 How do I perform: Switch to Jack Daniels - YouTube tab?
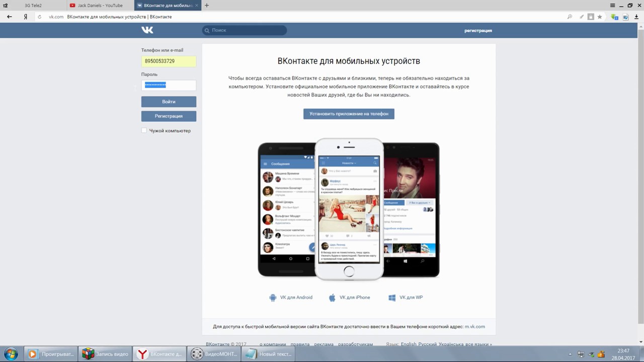coord(100,6)
